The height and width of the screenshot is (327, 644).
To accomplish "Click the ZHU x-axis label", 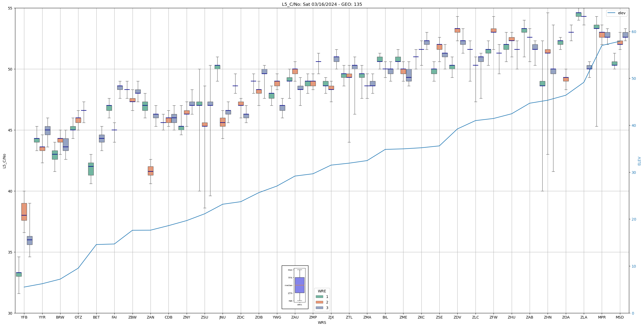I will pos(512,317).
